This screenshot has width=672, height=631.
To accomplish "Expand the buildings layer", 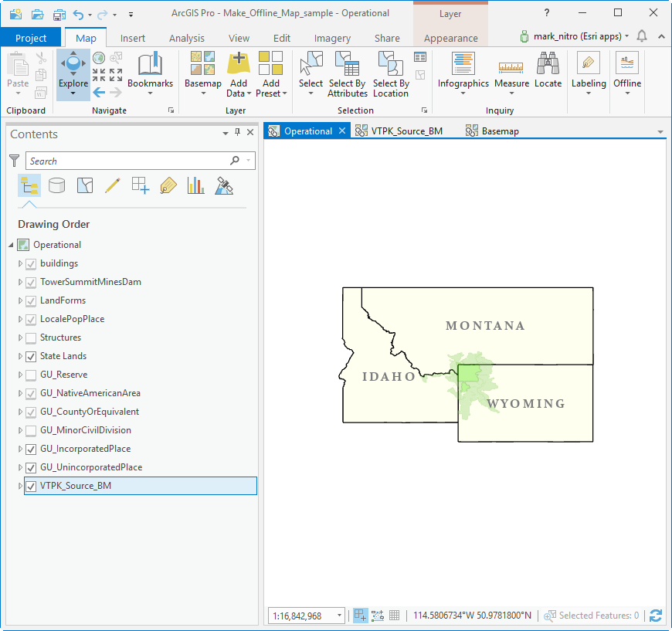I will coord(20,263).
